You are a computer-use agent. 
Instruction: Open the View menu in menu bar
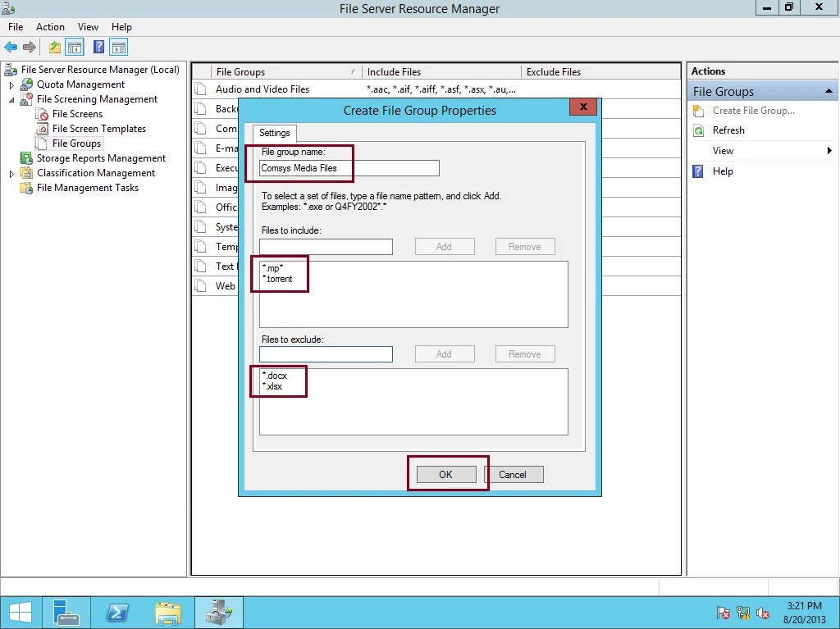click(88, 27)
